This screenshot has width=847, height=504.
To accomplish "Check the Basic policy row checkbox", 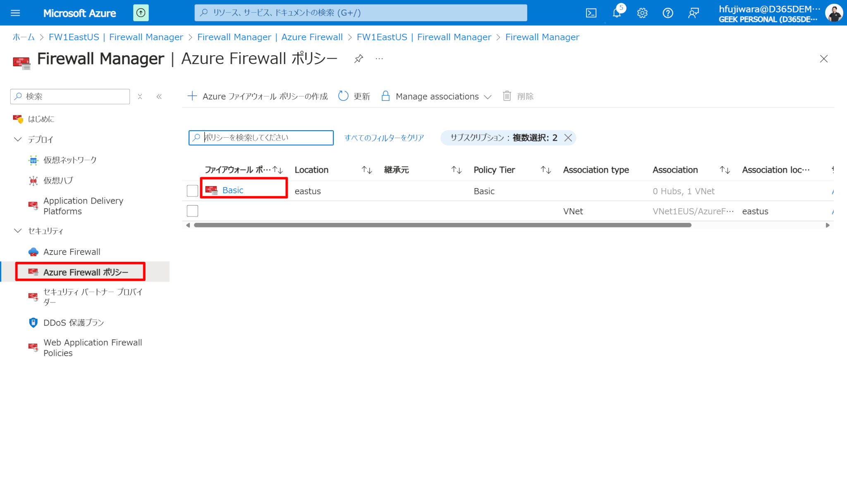I will coord(192,191).
